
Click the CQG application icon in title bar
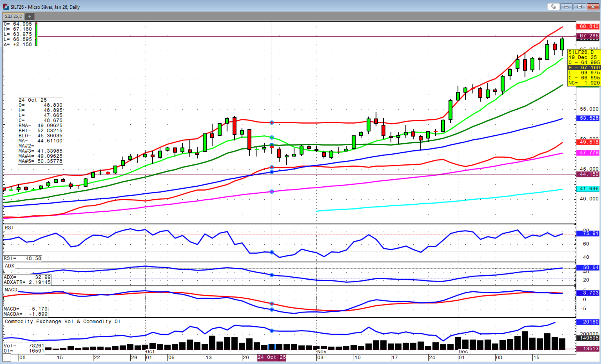pos(6,7)
